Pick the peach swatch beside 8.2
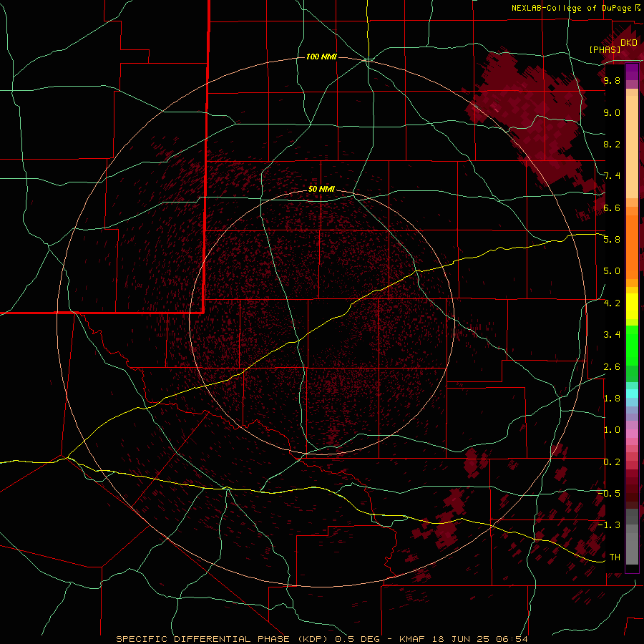 pos(632,147)
